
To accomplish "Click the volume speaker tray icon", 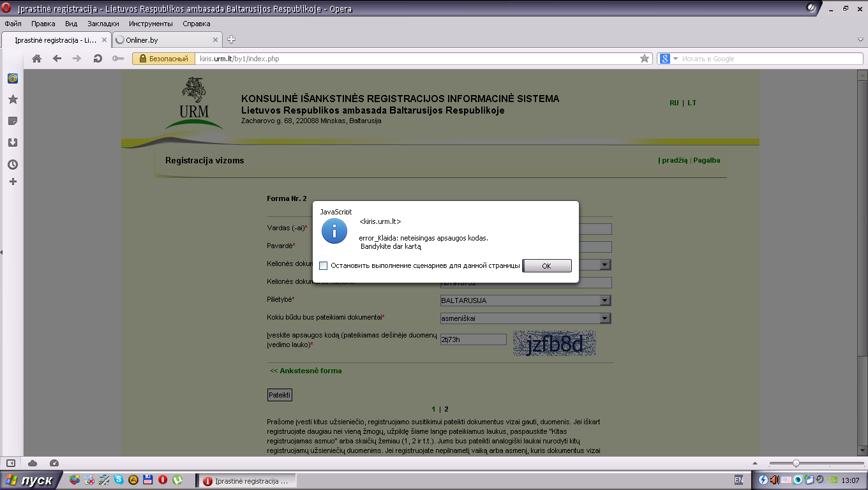I will [x=774, y=480].
